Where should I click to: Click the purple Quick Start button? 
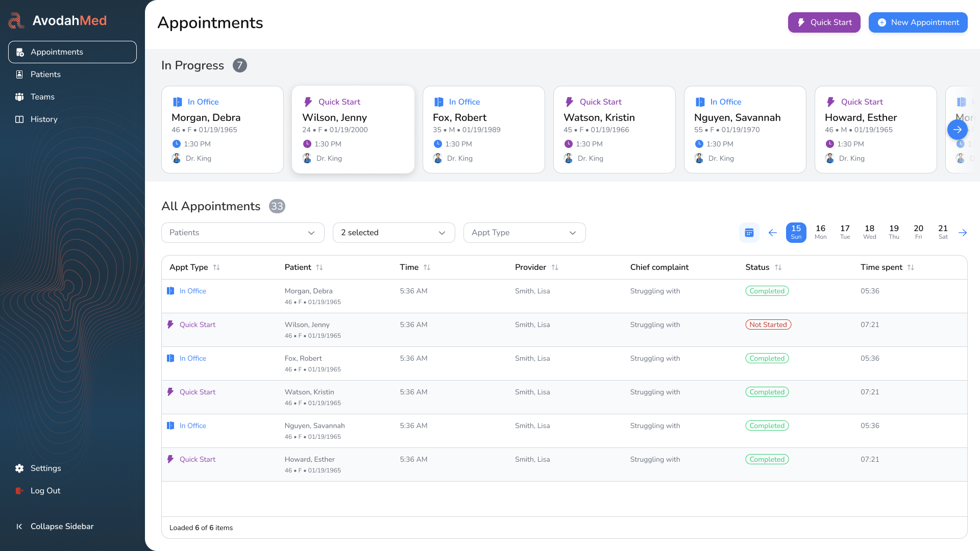click(x=824, y=22)
